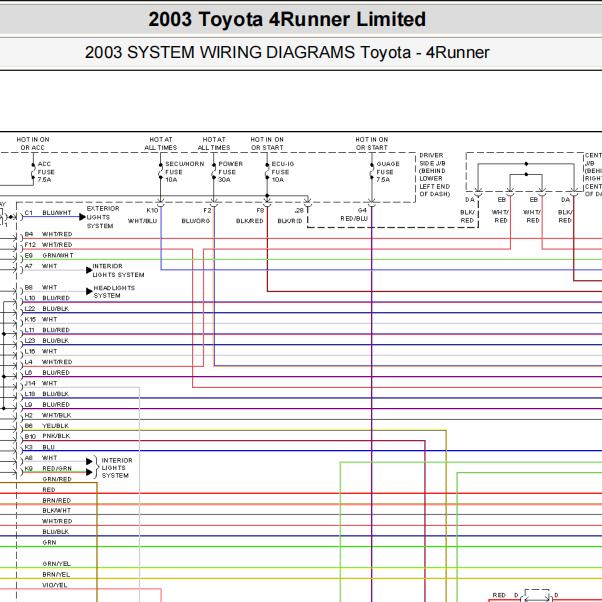Select the ACC FUSE 7.5A label

pos(46,172)
